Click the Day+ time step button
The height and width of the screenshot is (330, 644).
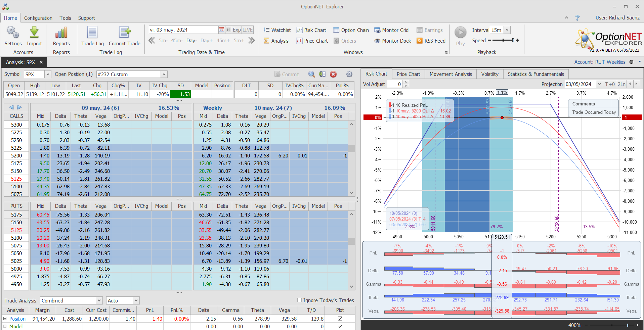206,41
